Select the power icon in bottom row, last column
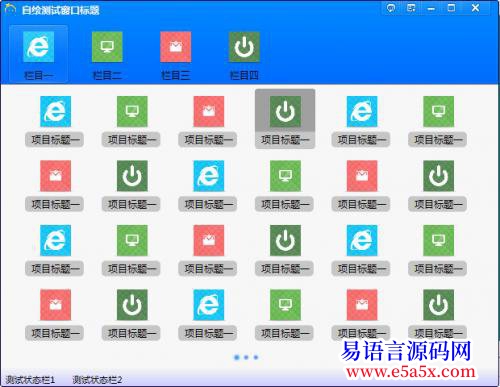This screenshot has width=500, height=387. coord(439,305)
